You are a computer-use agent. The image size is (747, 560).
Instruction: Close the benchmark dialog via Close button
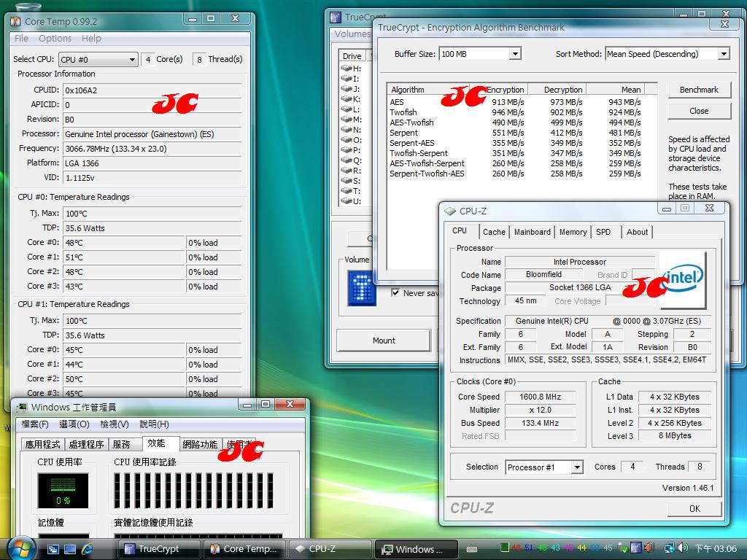pyautogui.click(x=699, y=111)
